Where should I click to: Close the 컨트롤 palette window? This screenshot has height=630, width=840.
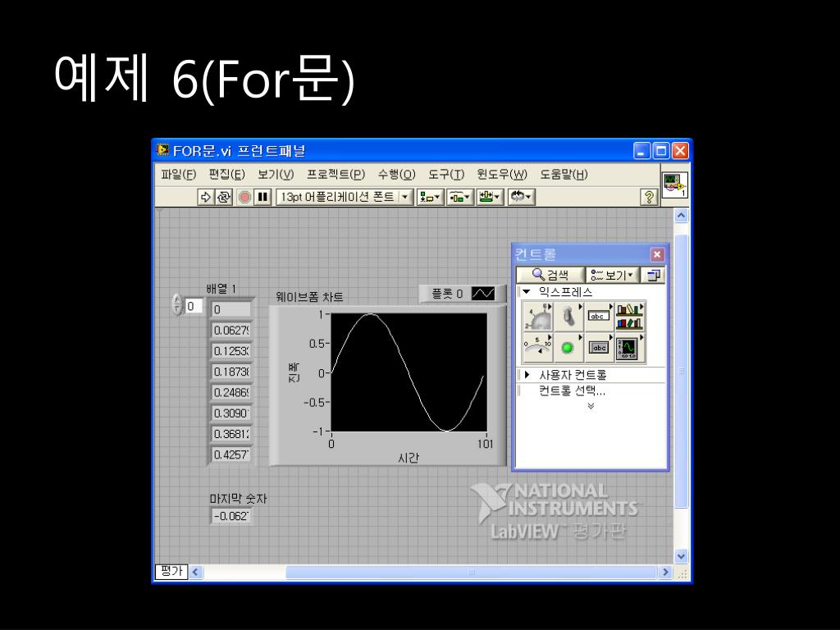[x=657, y=254]
